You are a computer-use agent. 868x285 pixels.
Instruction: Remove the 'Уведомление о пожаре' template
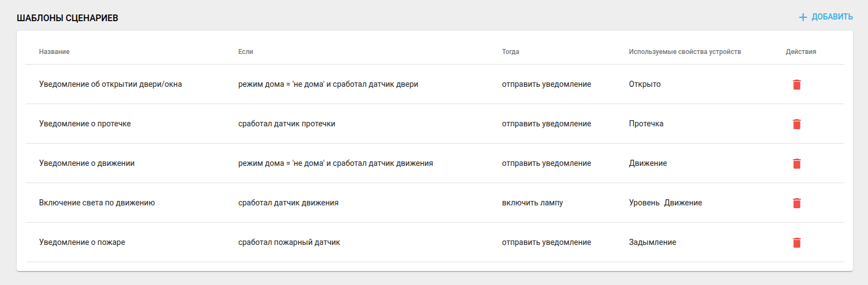pyautogui.click(x=797, y=243)
